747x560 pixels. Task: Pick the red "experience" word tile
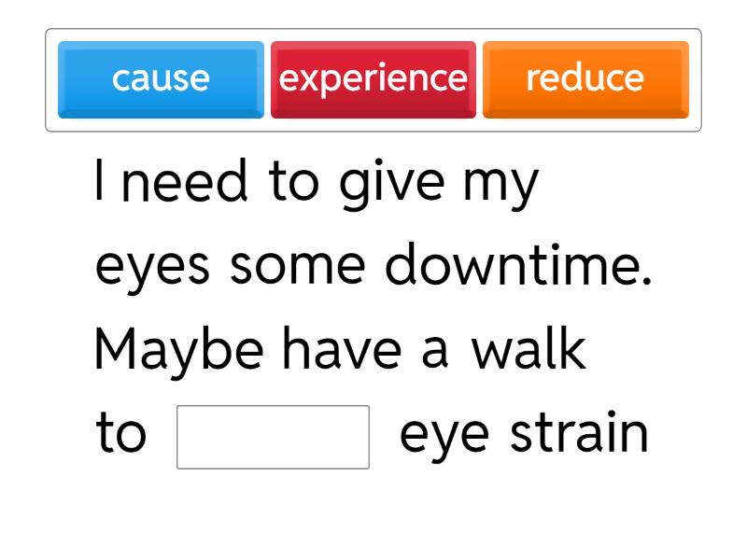373,78
